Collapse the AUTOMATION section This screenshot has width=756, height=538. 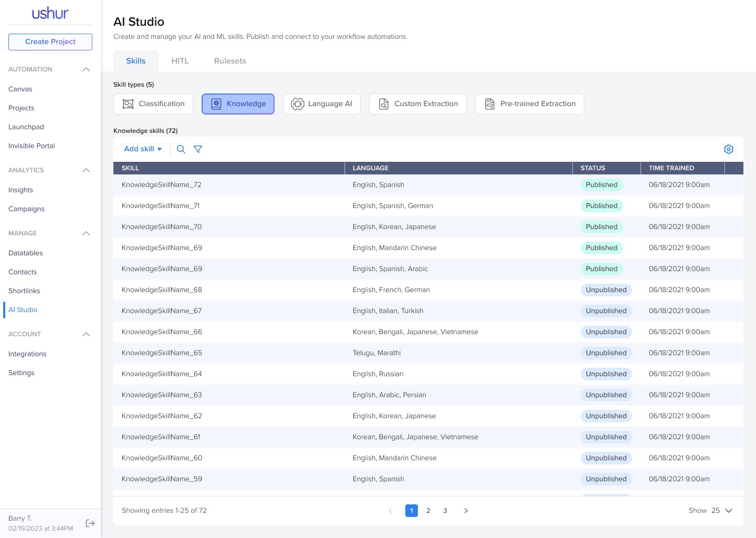86,69
